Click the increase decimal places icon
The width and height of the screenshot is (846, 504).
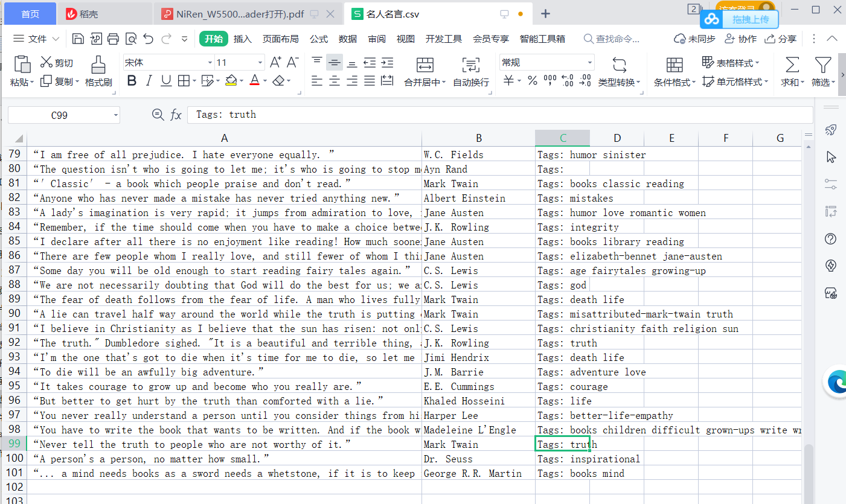[568, 81]
